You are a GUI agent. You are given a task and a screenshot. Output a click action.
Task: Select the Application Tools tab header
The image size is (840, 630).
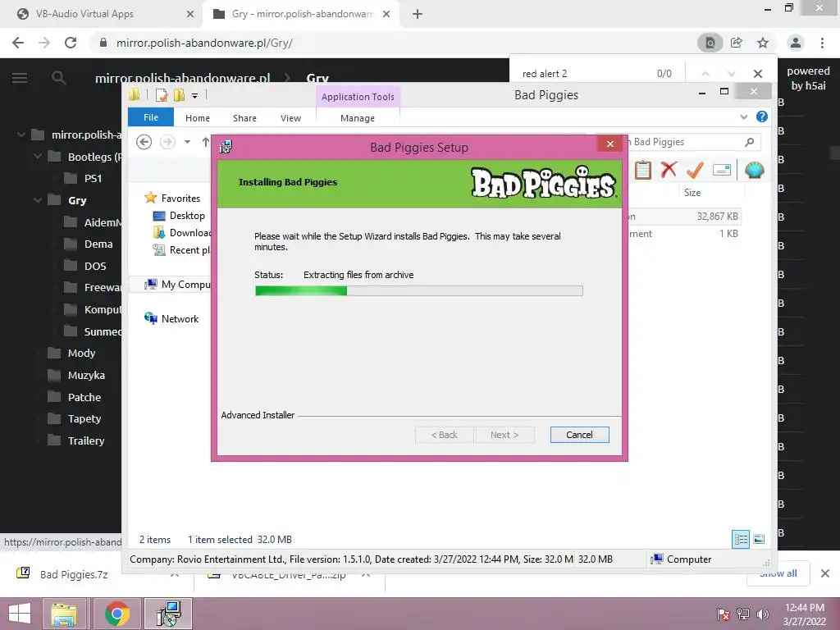(358, 97)
